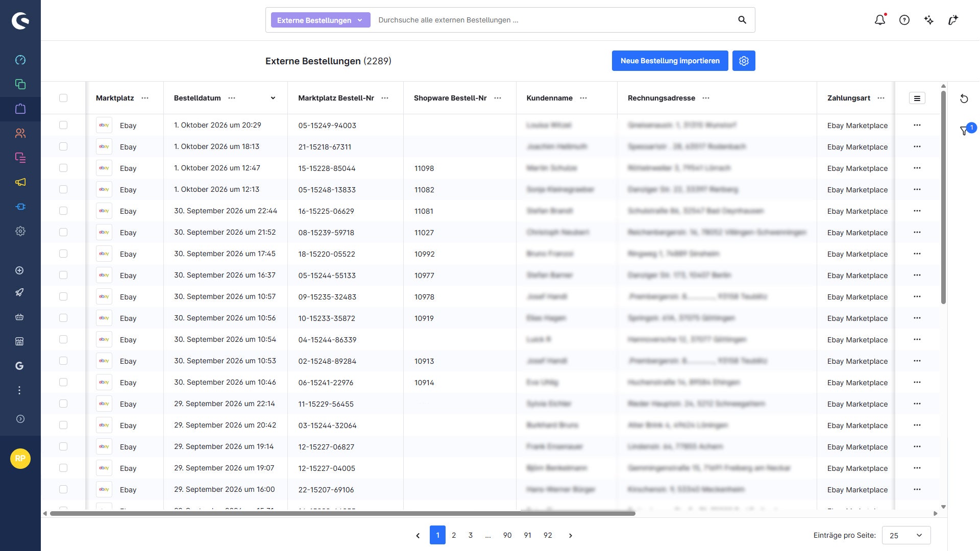Open Marktplatz column options menu
Image resolution: width=980 pixels, height=551 pixels.
(x=145, y=98)
